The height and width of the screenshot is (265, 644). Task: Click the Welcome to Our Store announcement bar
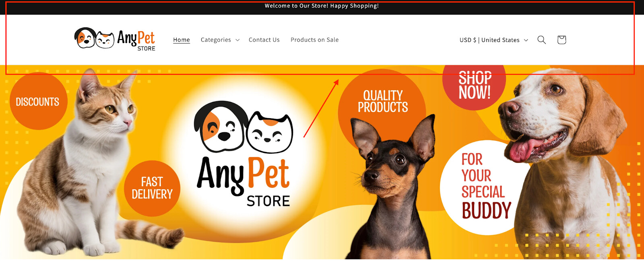point(322,6)
